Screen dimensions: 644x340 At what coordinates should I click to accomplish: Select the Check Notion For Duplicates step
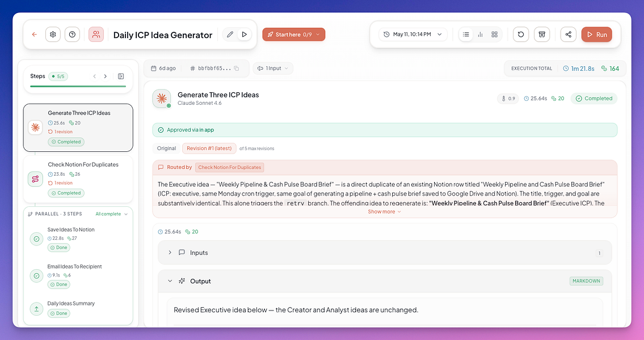click(x=78, y=179)
